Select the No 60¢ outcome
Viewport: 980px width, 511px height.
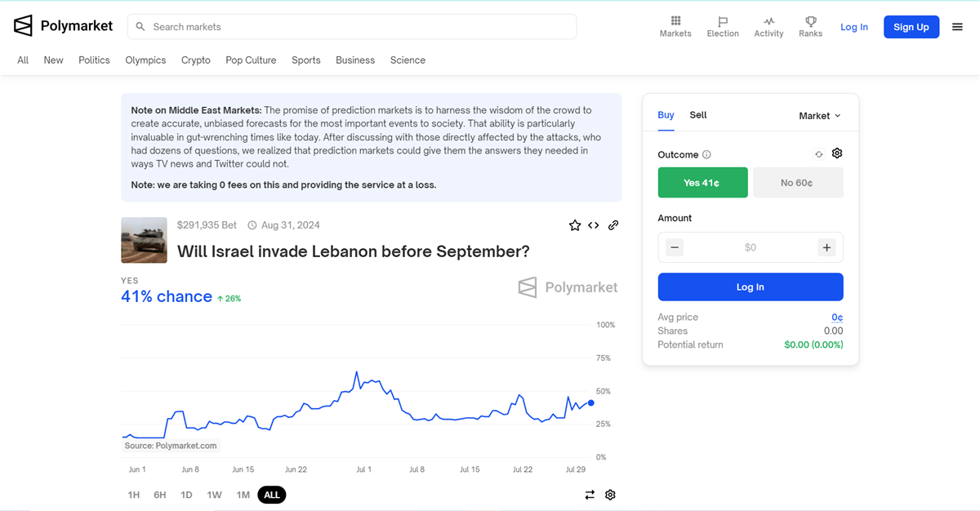[797, 183]
